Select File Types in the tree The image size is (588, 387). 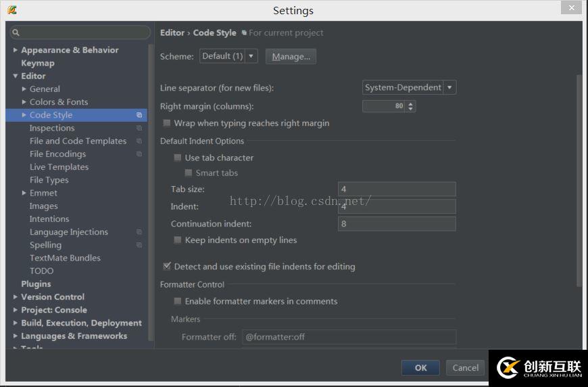point(49,180)
